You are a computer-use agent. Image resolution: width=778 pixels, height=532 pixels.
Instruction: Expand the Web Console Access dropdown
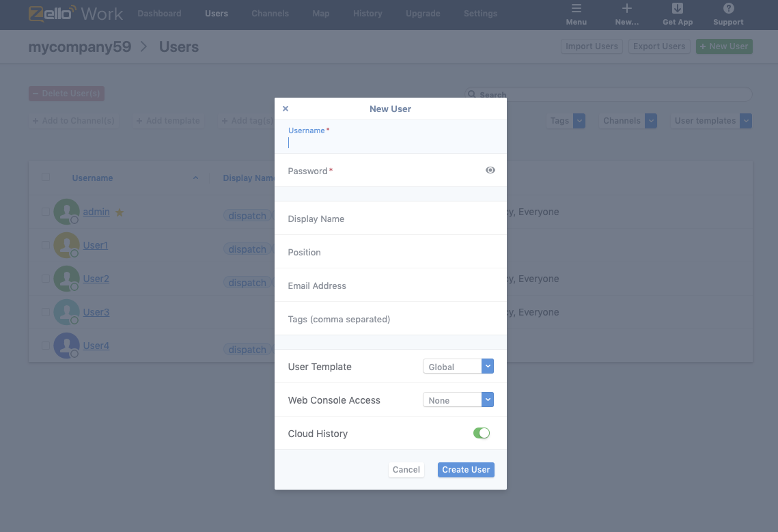(458, 400)
